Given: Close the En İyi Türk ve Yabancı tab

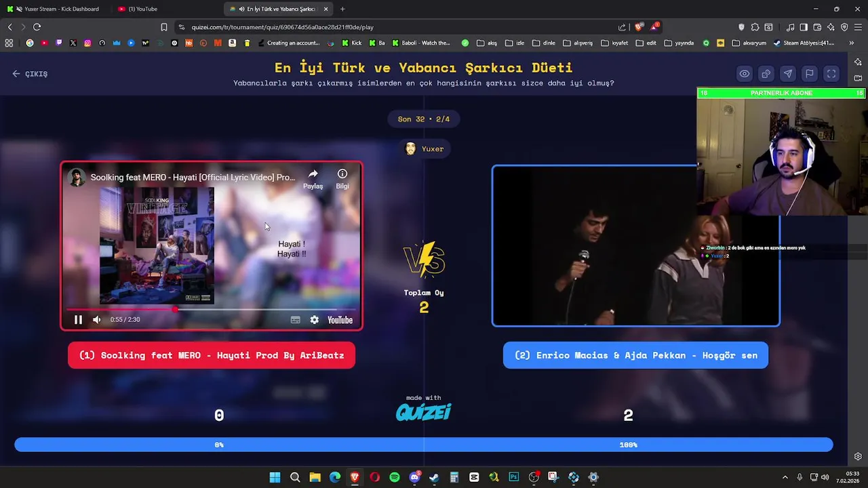Looking at the screenshot, I should point(326,9).
